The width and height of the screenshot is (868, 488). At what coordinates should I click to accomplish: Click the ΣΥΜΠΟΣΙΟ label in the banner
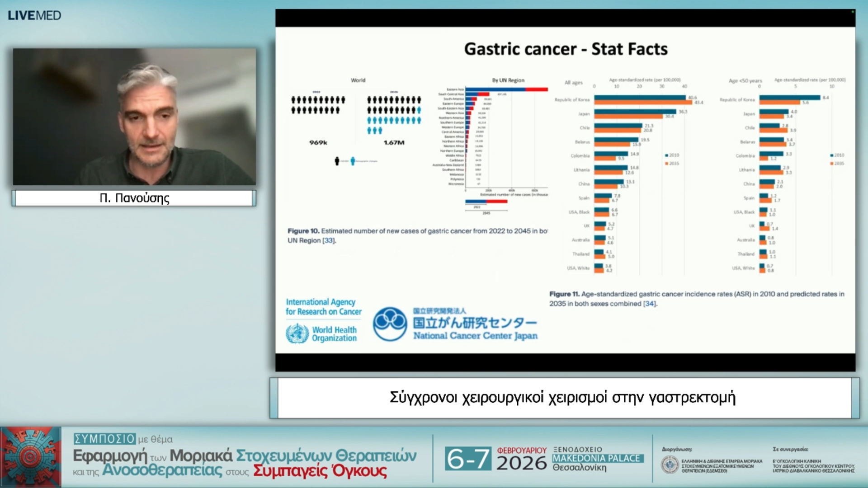coord(104,439)
